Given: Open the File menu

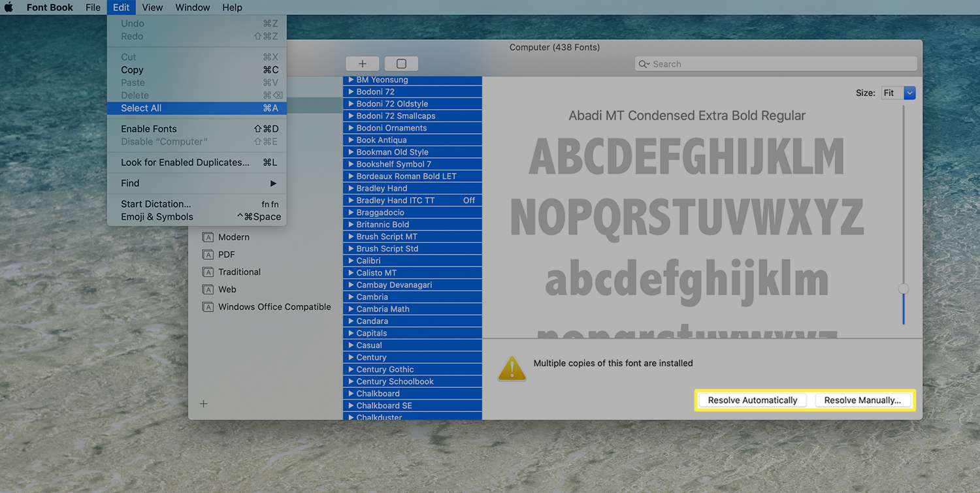Looking at the screenshot, I should (93, 7).
